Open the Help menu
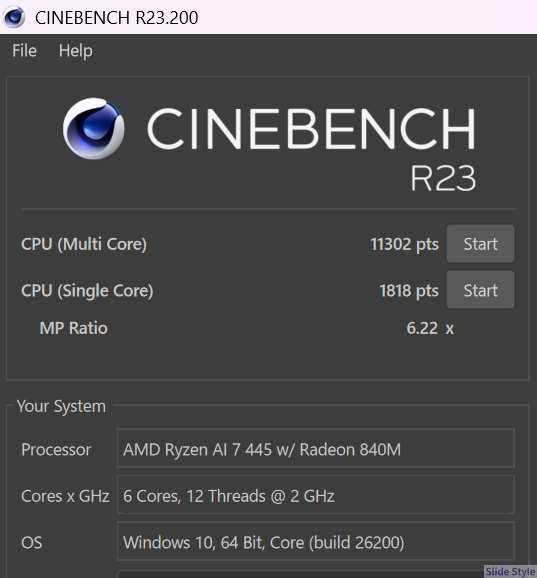Screen dimensions: 537x578 pyautogui.click(x=76, y=51)
